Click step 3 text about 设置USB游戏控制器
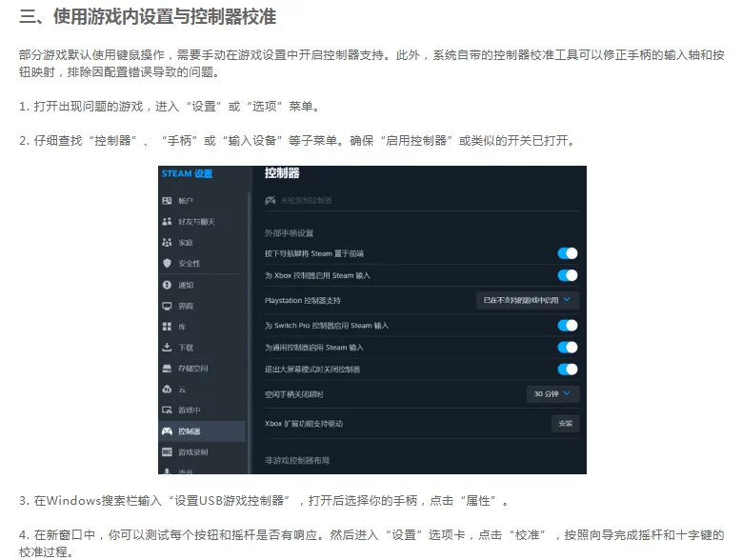 [x=263, y=500]
